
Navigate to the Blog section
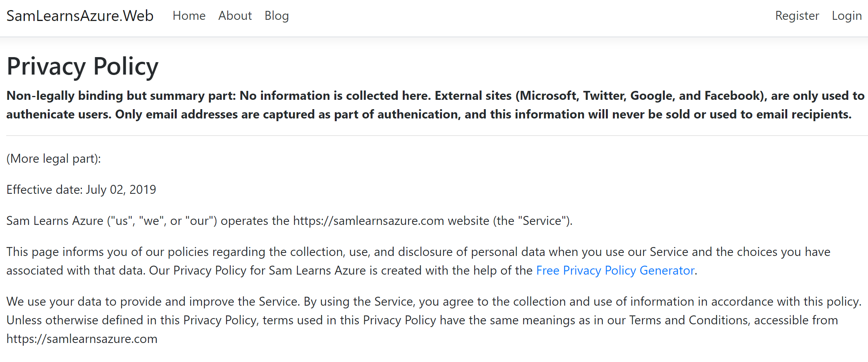(277, 16)
